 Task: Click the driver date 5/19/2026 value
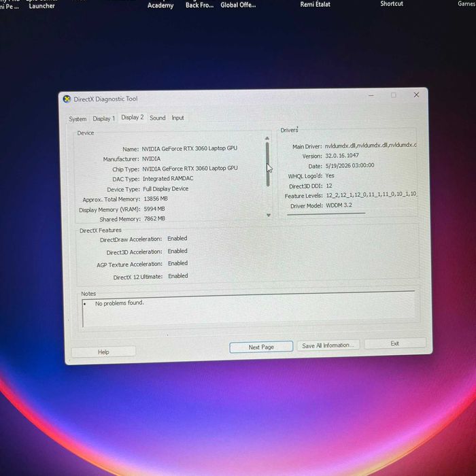tap(350, 165)
